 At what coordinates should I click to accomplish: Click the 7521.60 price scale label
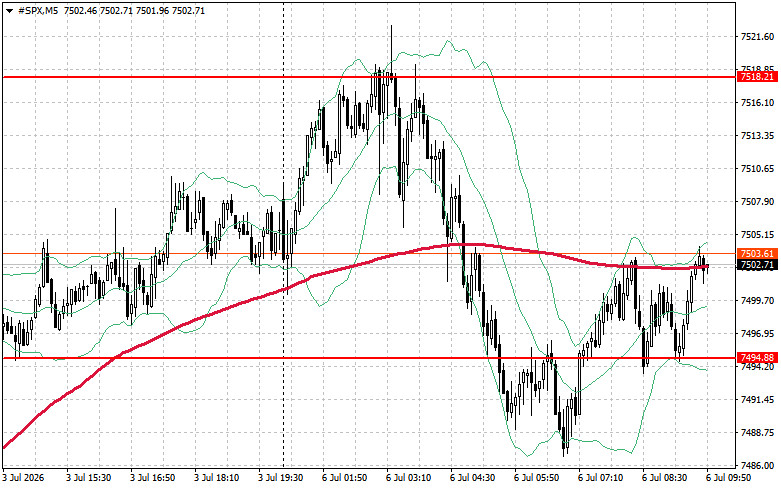[758, 36]
